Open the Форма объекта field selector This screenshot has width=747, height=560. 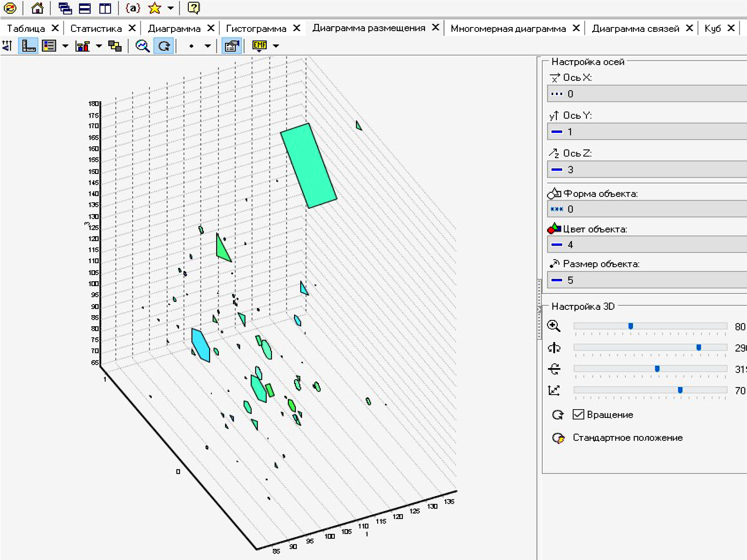(x=647, y=209)
